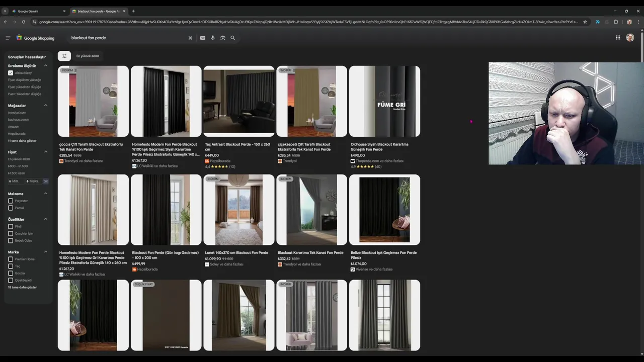Screen dimensions: 644x362
Task: Filter by trendyol.com store
Action: click(x=17, y=113)
